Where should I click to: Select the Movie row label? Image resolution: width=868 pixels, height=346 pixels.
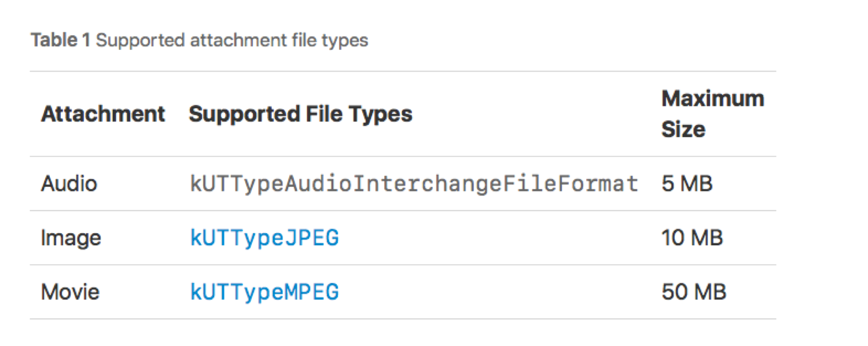click(70, 292)
